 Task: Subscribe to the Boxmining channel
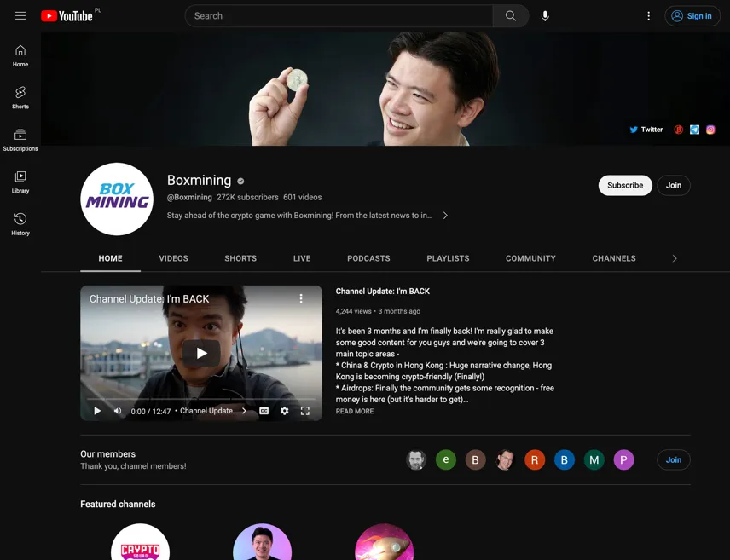(625, 185)
